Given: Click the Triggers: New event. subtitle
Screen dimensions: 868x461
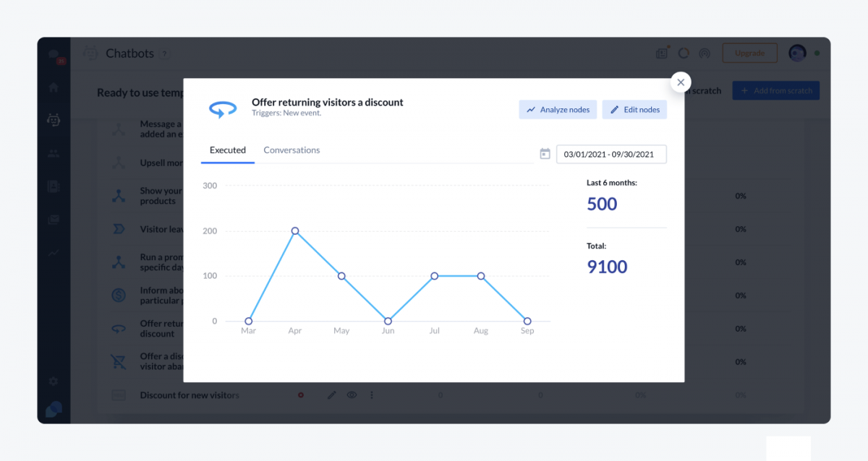Looking at the screenshot, I should 286,113.
